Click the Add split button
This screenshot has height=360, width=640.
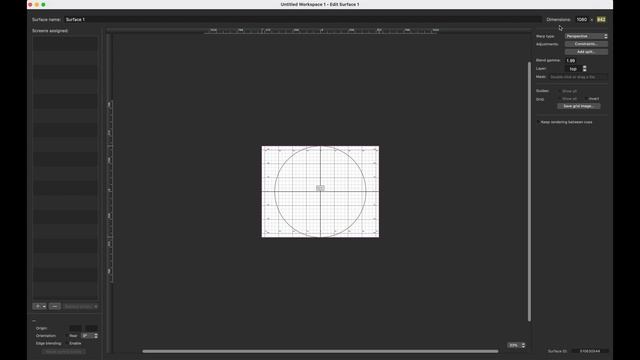[x=586, y=52]
